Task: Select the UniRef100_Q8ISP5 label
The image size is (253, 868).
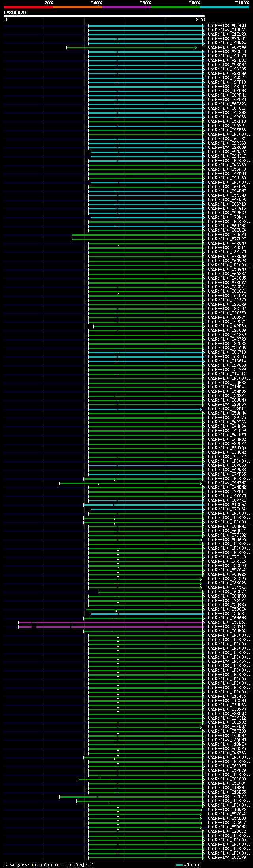Action: 227,579
